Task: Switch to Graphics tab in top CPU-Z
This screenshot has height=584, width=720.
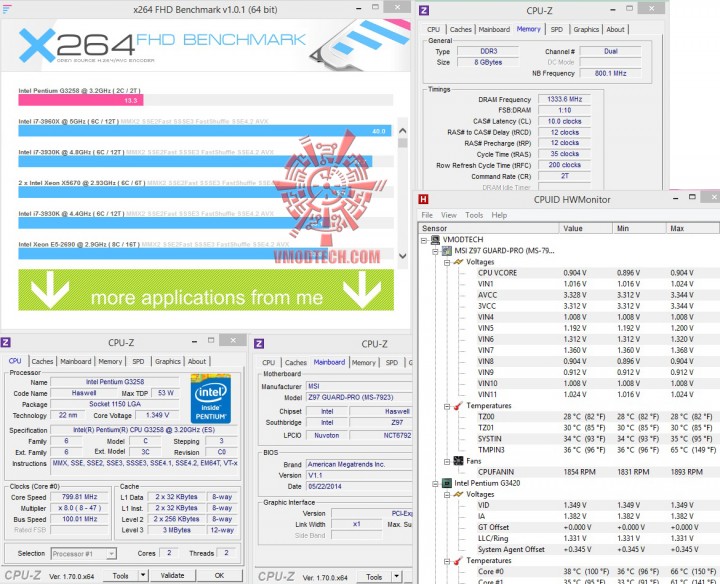Action: [586, 29]
